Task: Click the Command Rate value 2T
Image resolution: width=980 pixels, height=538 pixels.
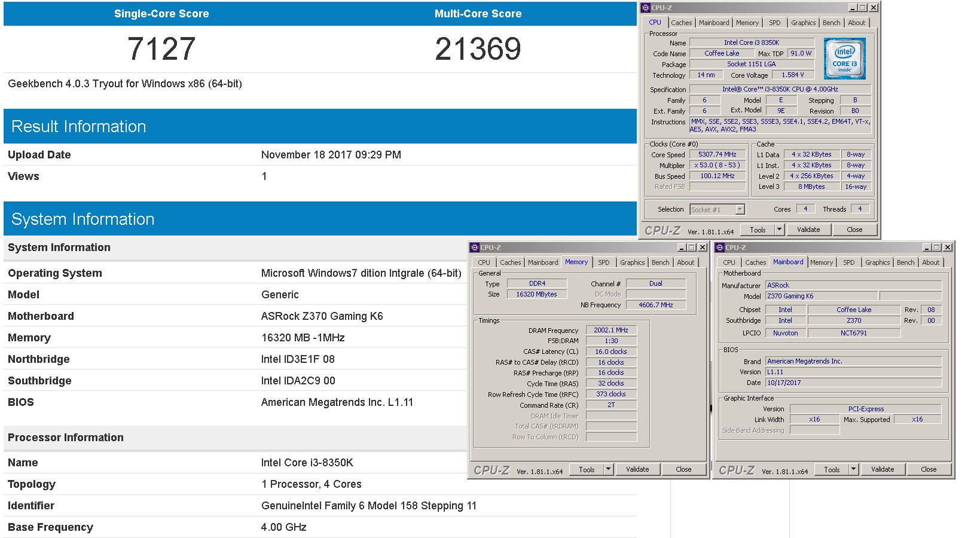Action: click(611, 405)
